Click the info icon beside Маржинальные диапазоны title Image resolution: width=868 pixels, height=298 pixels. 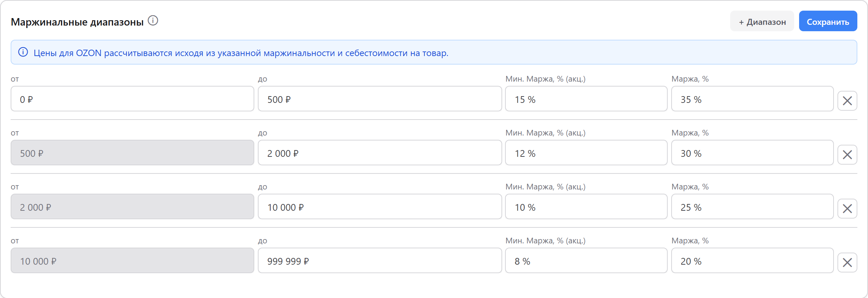click(153, 21)
